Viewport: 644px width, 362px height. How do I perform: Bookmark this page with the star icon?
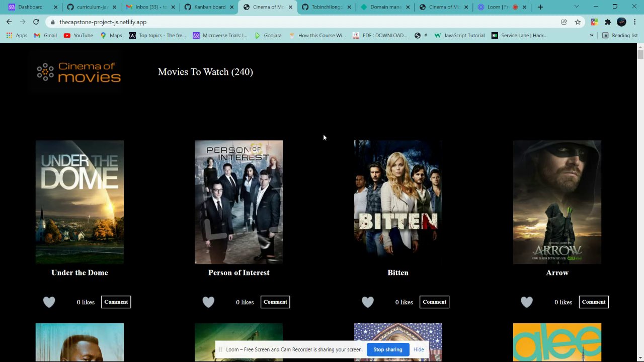tap(578, 22)
